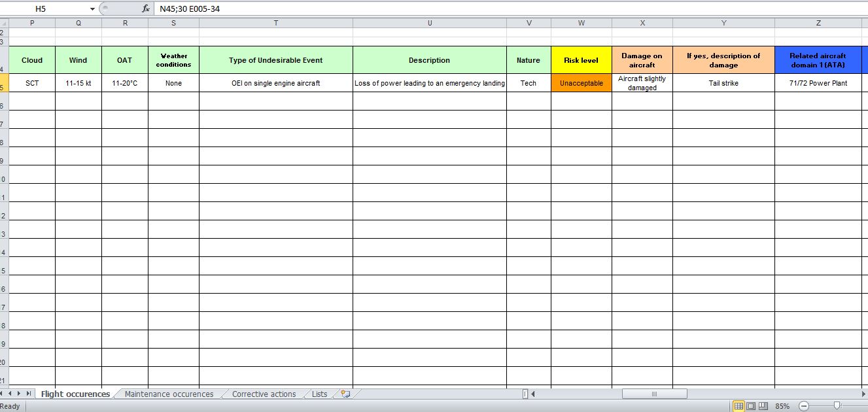
Task: Click the Select All corner box
Action: click(x=4, y=23)
